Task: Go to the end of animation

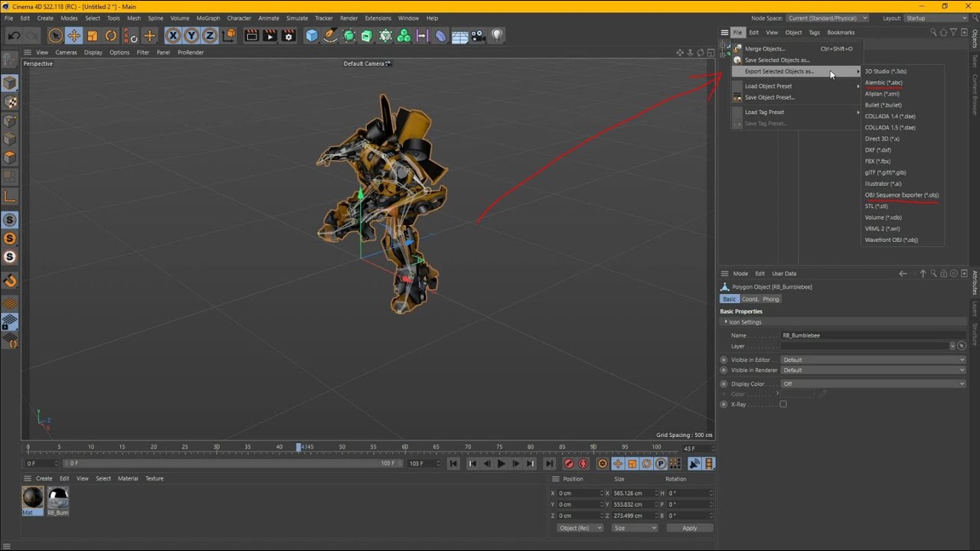Action: point(549,464)
